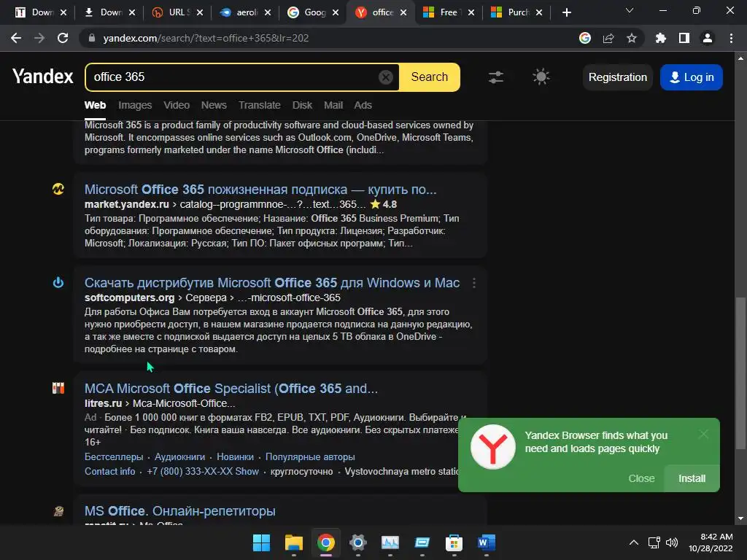Click the Yandex Browser Y logo in popup

[492, 447]
